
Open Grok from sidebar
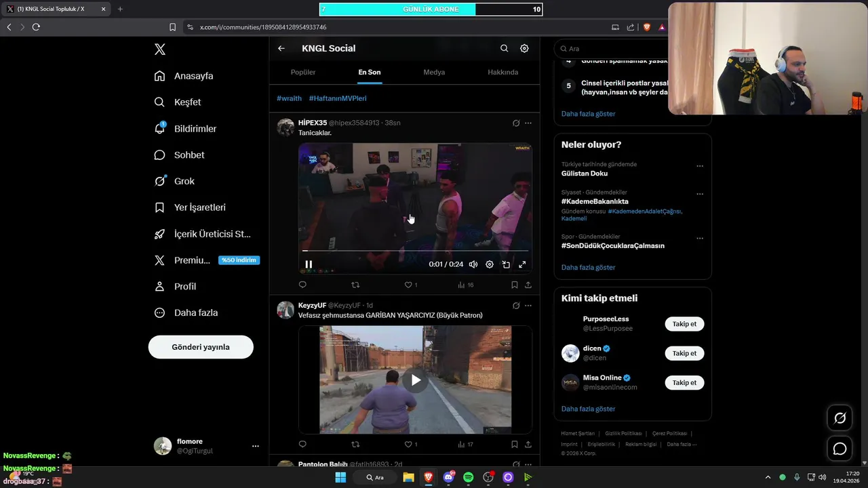click(x=174, y=181)
